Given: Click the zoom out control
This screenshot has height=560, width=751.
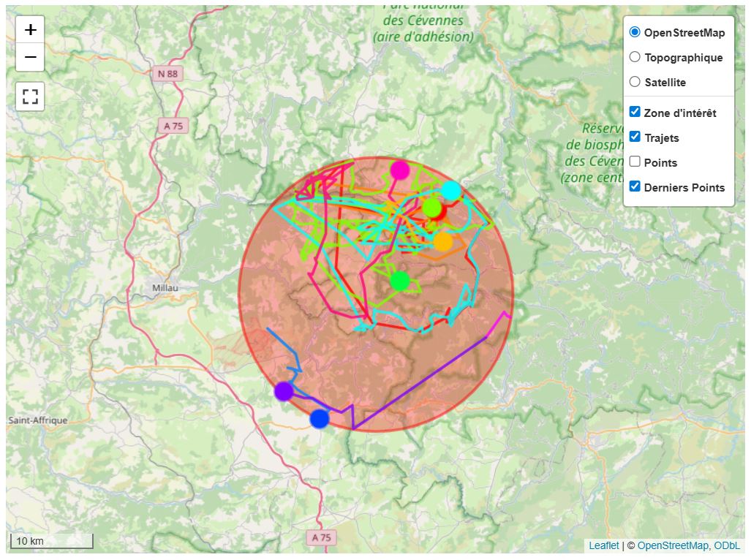Looking at the screenshot, I should (29, 56).
